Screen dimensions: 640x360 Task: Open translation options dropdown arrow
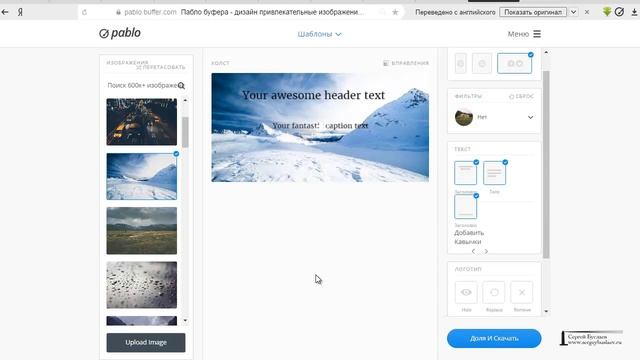573,12
